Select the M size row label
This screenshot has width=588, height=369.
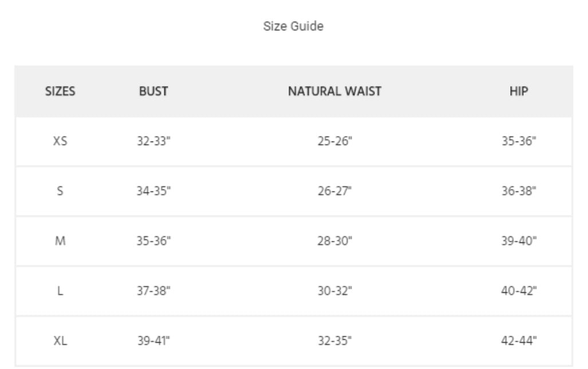pos(60,241)
